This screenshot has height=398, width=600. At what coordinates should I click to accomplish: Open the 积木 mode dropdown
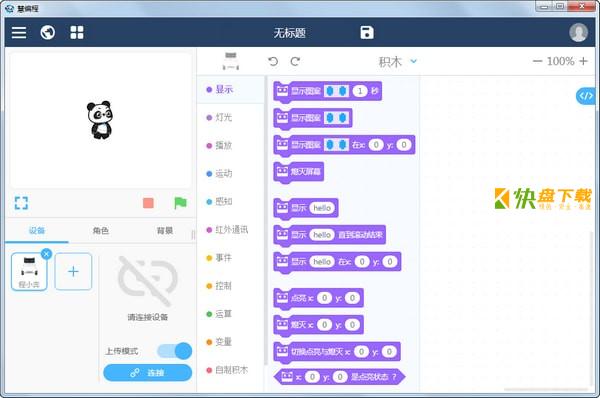(x=397, y=61)
